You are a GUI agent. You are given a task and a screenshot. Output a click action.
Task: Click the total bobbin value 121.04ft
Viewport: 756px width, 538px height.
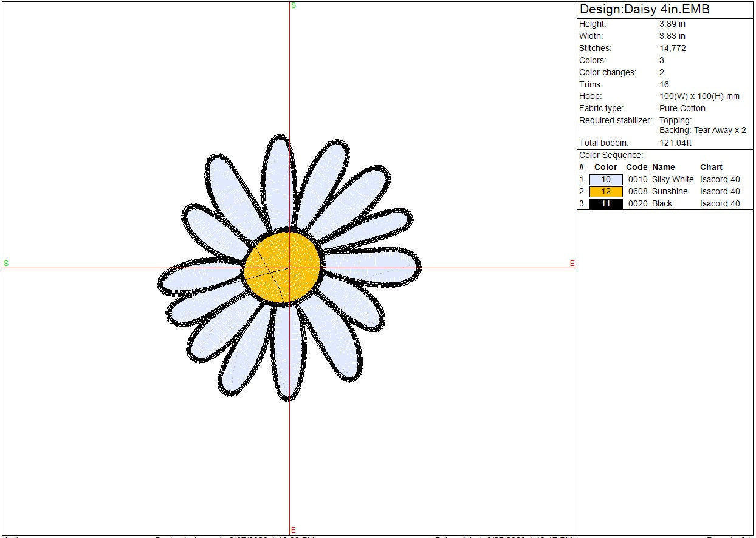675,143
